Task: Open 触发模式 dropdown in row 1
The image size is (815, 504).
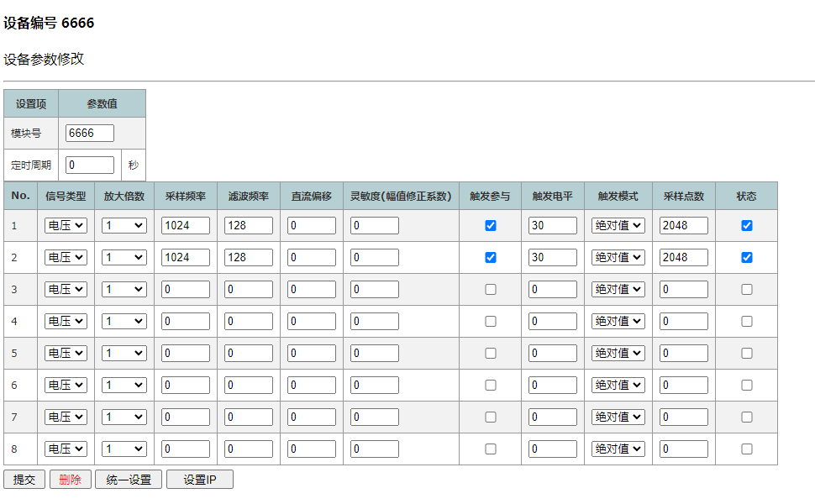Action: (x=618, y=226)
